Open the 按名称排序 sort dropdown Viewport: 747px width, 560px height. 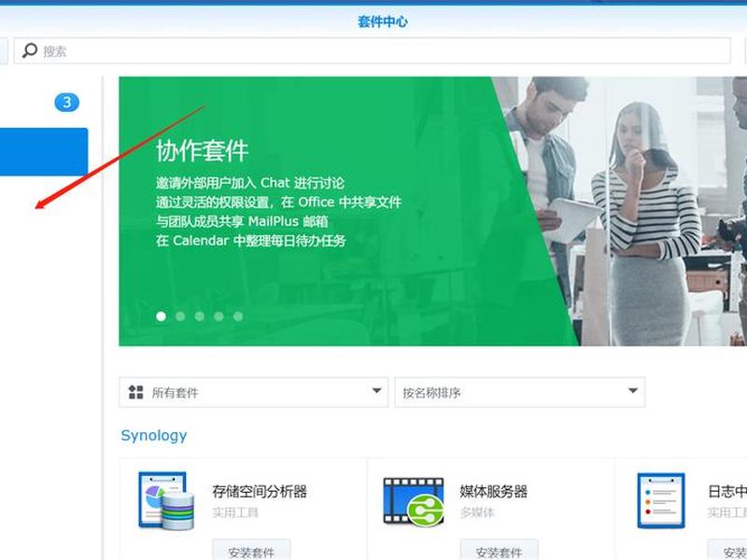(520, 392)
